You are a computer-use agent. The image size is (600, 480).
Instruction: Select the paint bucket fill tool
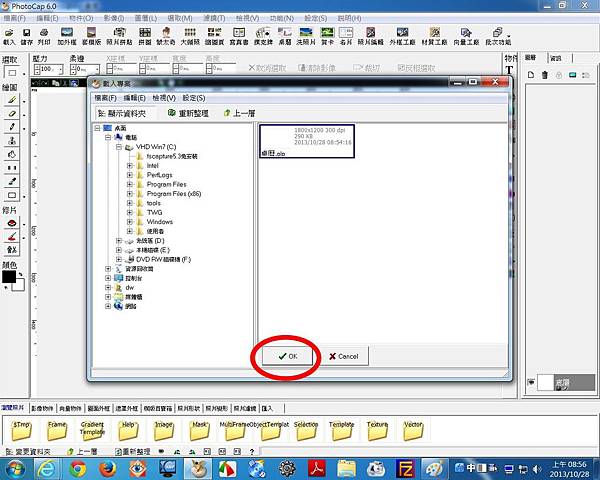click(x=12, y=154)
